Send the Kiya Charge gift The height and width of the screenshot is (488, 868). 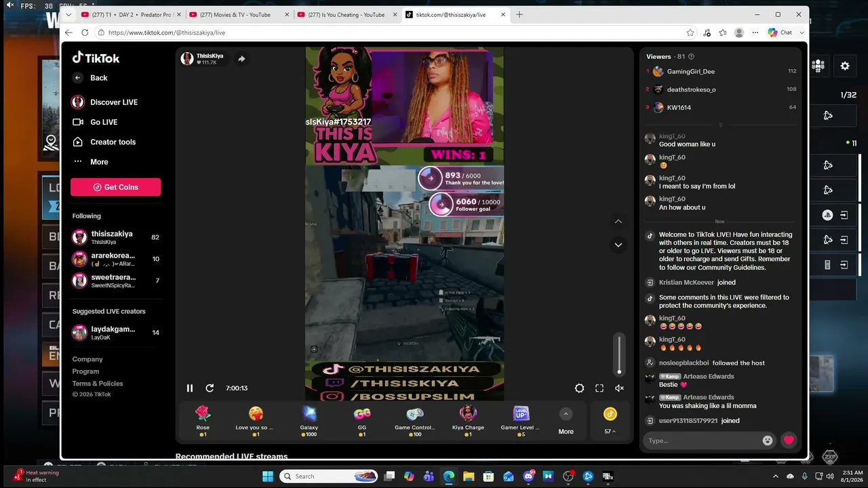coord(468,422)
